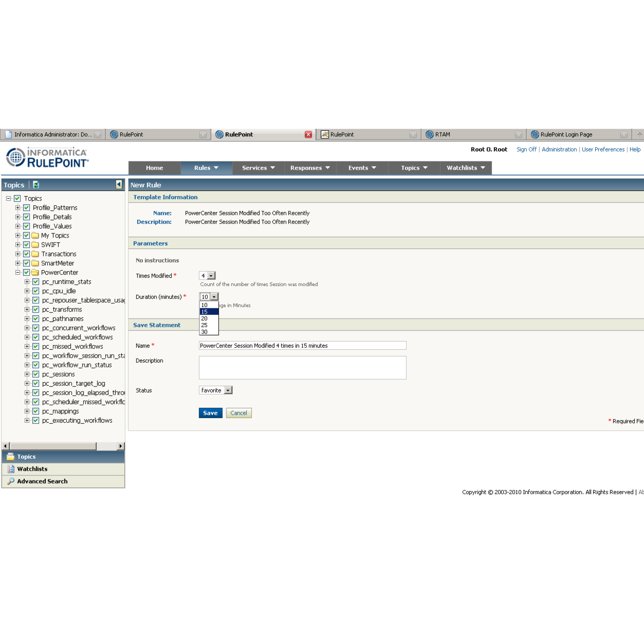Choose 30 from the Duration list
The width and height of the screenshot is (644, 644).
click(209, 332)
